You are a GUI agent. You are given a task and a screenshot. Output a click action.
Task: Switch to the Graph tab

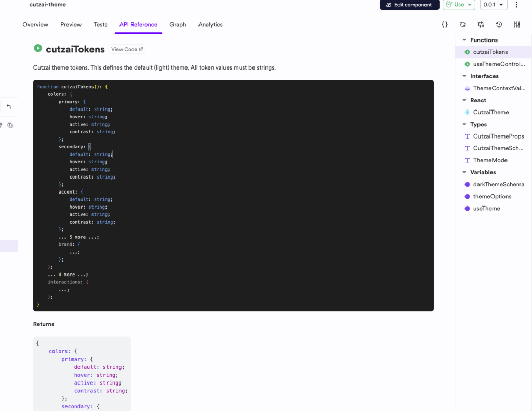coord(178,24)
